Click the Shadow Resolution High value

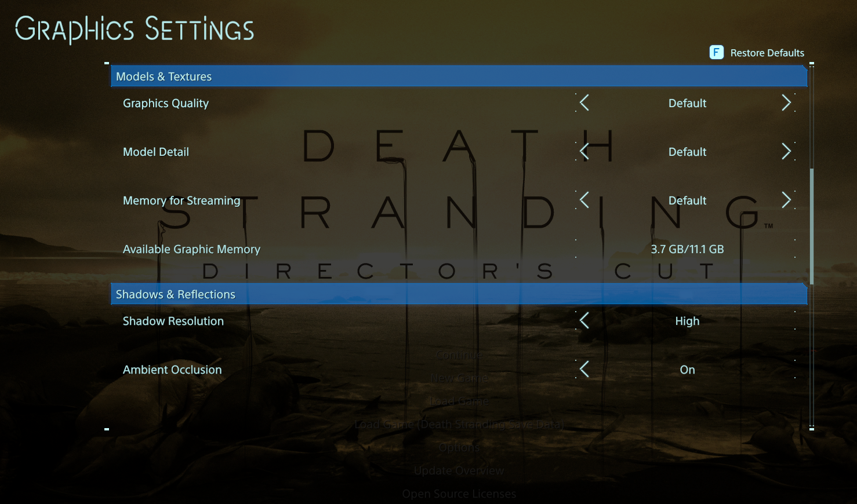coord(687,321)
